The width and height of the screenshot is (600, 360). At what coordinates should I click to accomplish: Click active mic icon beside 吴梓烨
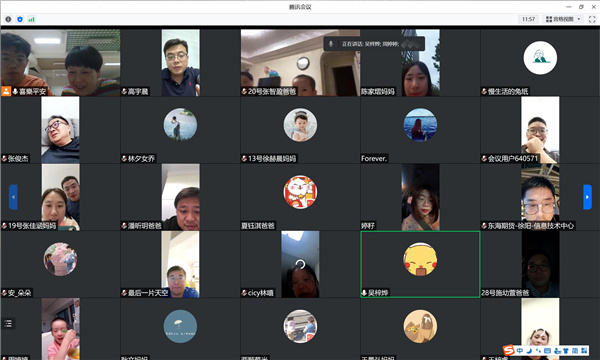tap(364, 293)
